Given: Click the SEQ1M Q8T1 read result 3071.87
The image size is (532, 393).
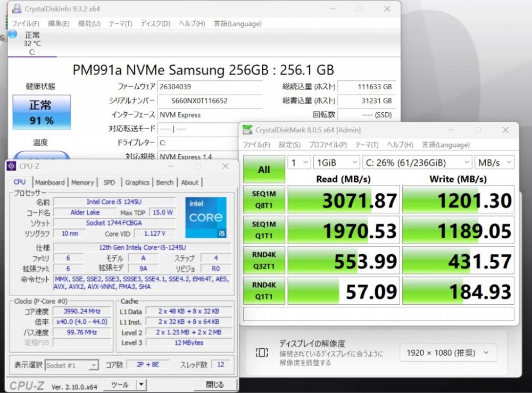Looking at the screenshot, I should tap(344, 200).
